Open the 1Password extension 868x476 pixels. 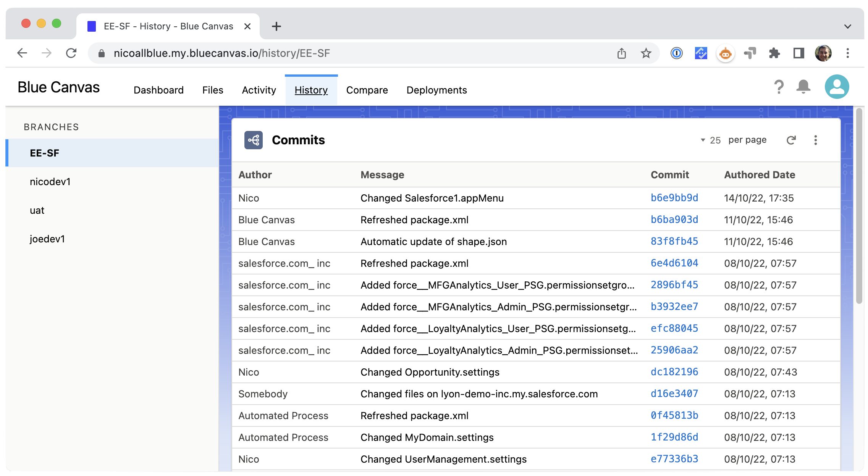[x=677, y=53]
